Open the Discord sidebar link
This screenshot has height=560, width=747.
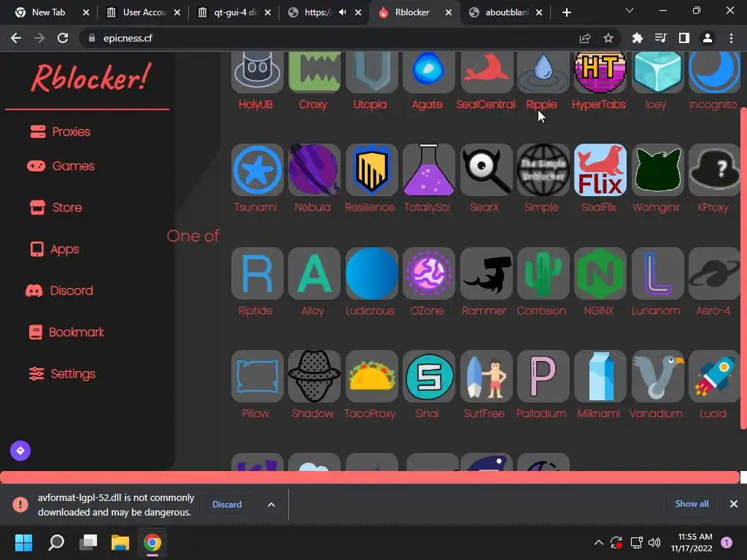(59, 290)
